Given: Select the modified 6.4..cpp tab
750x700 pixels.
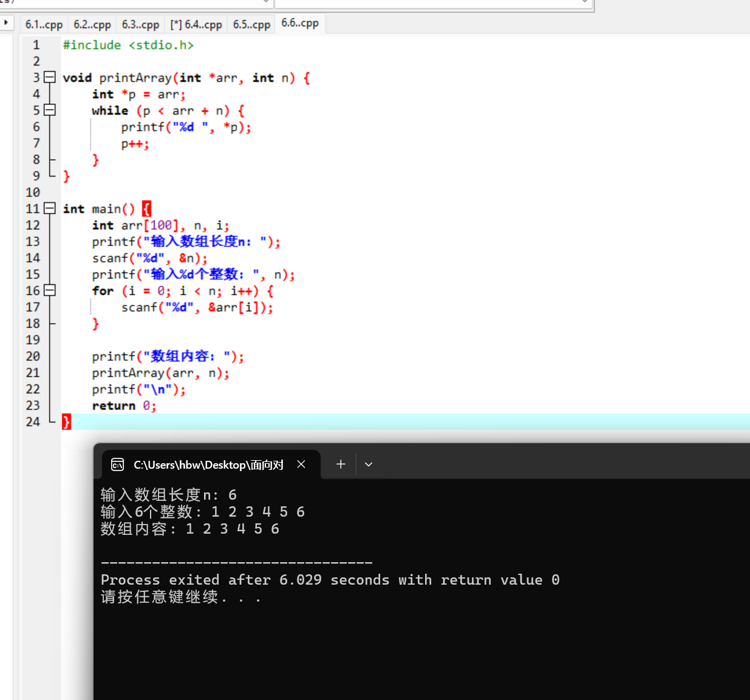Looking at the screenshot, I should [x=196, y=24].
